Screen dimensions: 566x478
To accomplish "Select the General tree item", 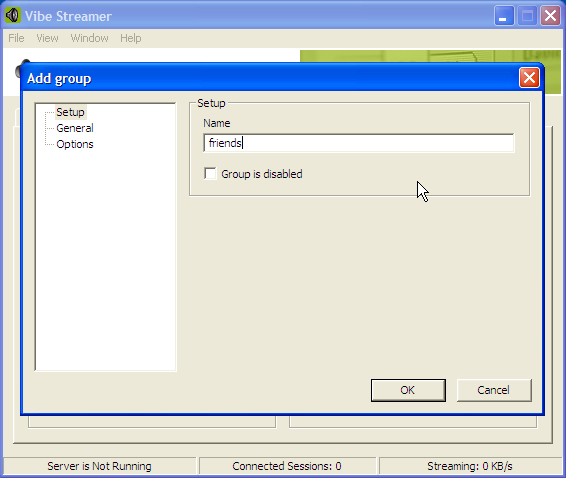I will coord(75,128).
